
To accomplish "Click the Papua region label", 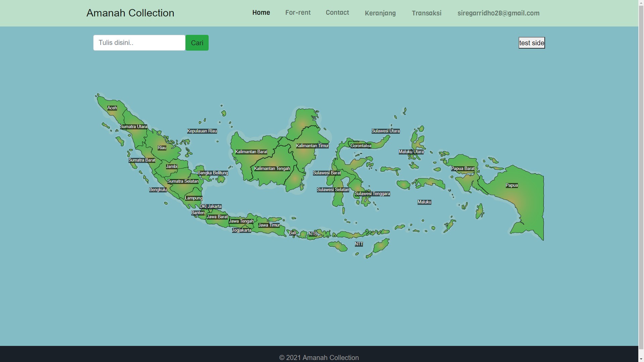I will pyautogui.click(x=512, y=185).
